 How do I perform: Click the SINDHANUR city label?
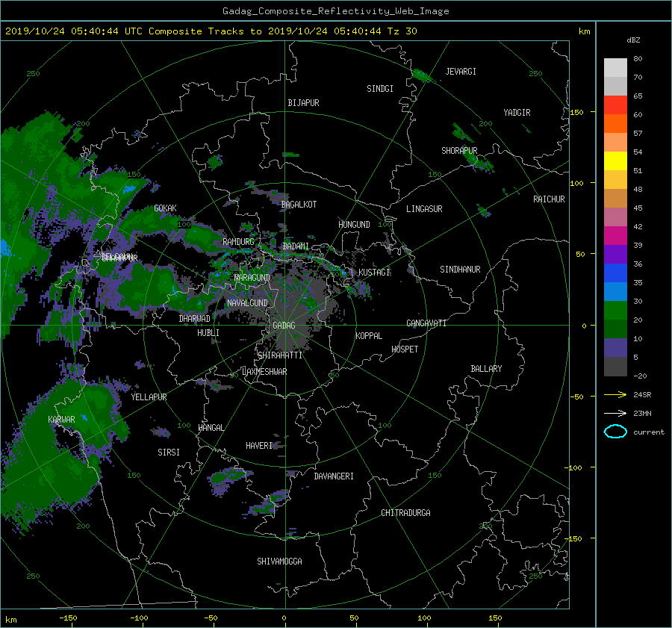coord(460,270)
